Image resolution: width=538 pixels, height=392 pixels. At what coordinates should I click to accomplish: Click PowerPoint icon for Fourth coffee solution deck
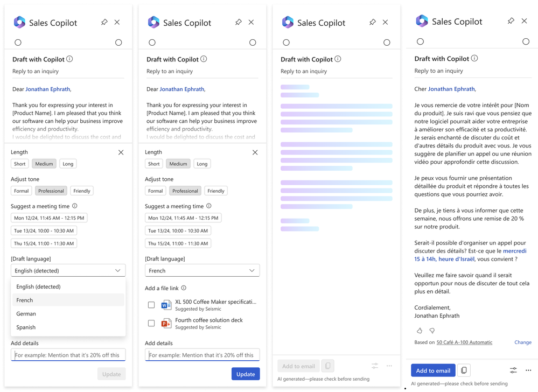coord(166,323)
